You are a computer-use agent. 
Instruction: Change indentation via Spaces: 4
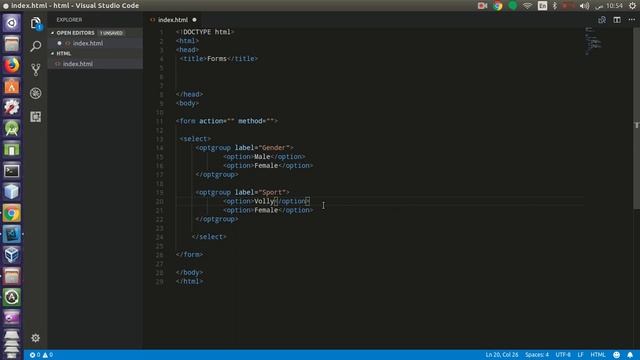pos(537,355)
